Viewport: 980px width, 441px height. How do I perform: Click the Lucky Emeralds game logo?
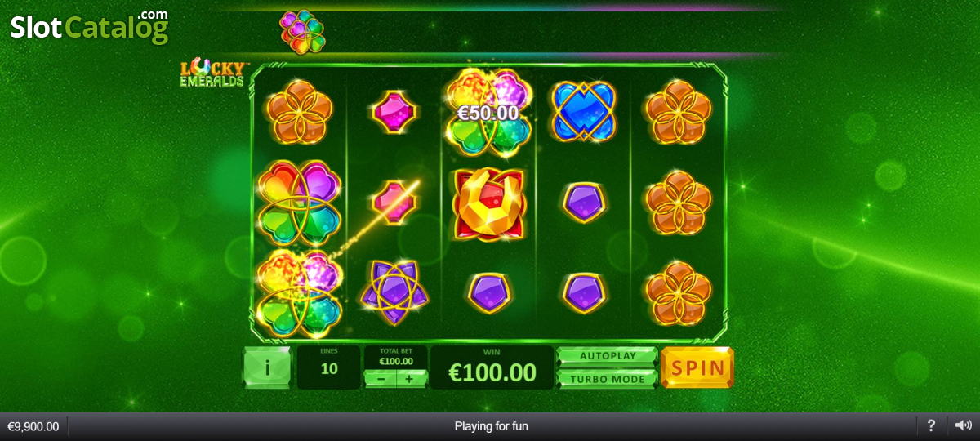pyautogui.click(x=212, y=73)
